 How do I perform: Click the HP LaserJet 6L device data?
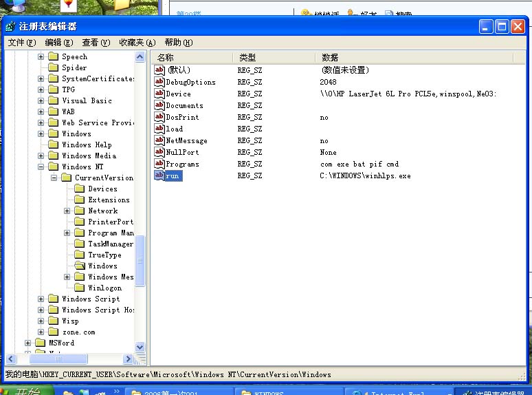(408, 94)
